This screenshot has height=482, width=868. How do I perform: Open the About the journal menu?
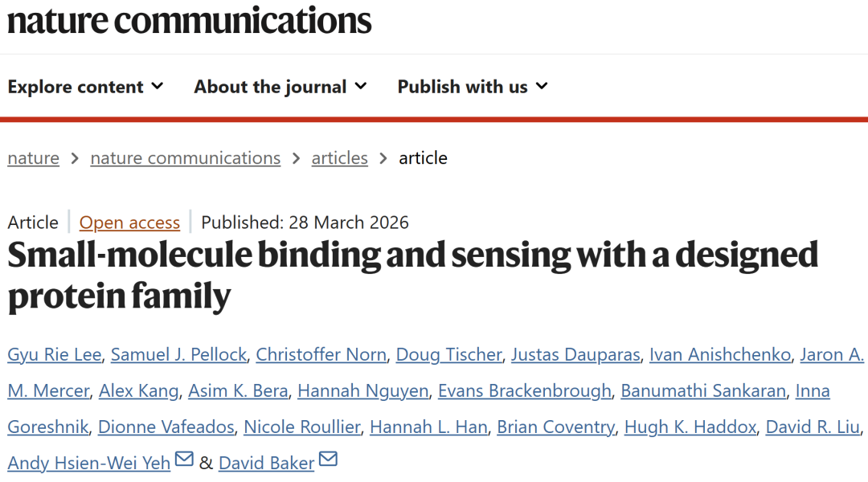point(280,87)
